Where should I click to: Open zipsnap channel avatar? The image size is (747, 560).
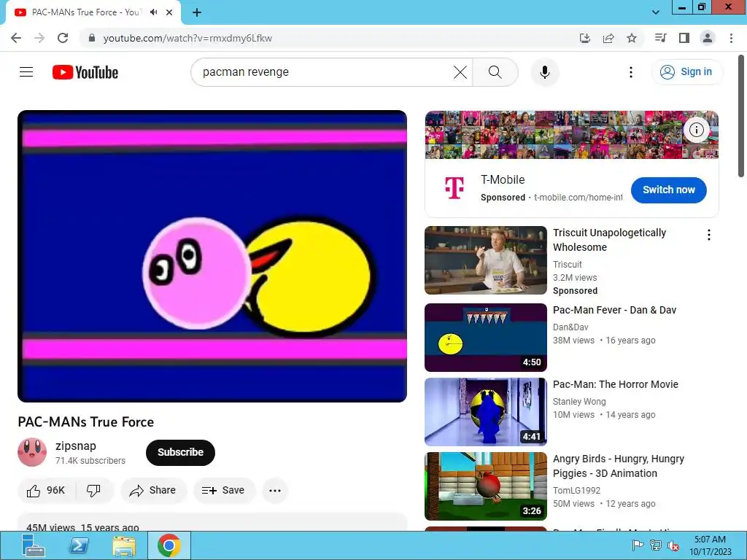pos(32,452)
